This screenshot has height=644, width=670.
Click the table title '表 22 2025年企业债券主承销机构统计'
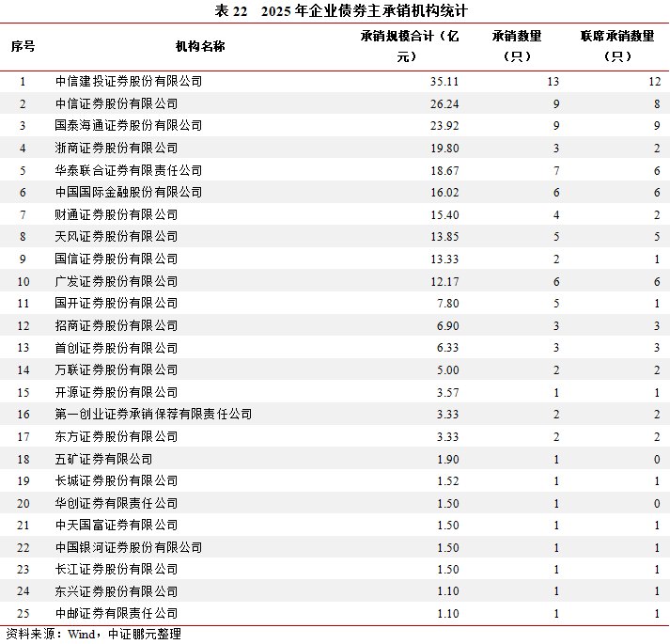335,10
